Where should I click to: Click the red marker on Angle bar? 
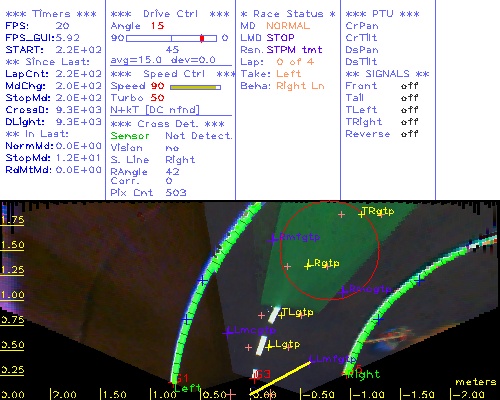(x=202, y=38)
